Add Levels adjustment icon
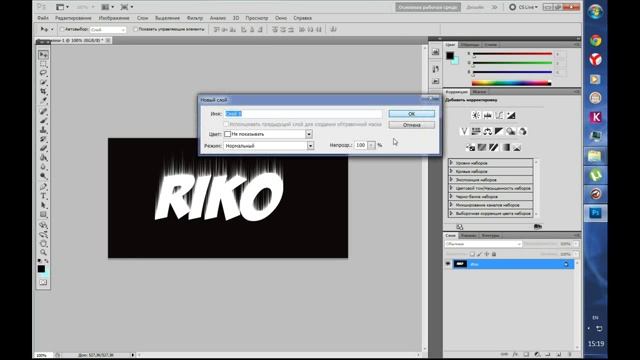 coord(488,116)
